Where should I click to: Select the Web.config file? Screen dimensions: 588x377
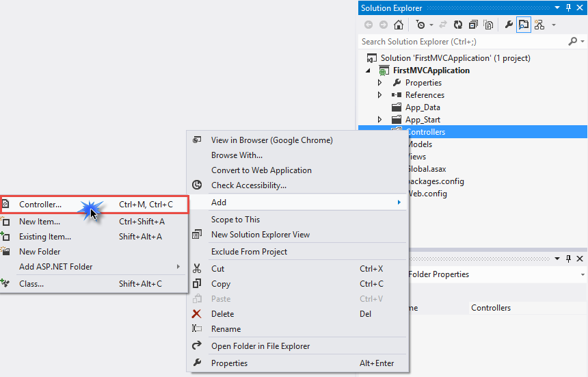pos(427,194)
